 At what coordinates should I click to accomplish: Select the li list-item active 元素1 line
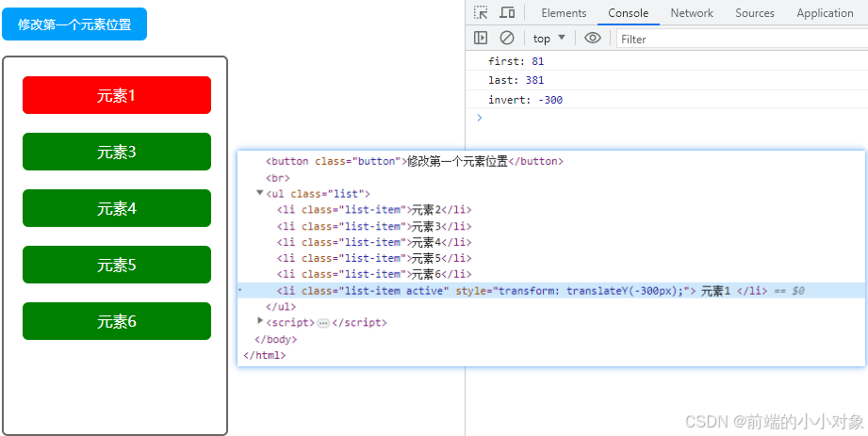point(551,290)
